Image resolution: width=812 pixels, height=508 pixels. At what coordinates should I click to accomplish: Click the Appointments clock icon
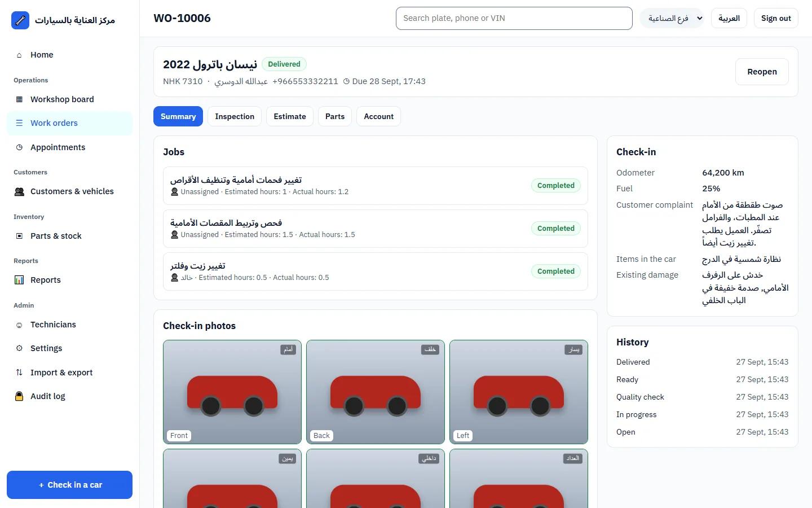point(19,147)
